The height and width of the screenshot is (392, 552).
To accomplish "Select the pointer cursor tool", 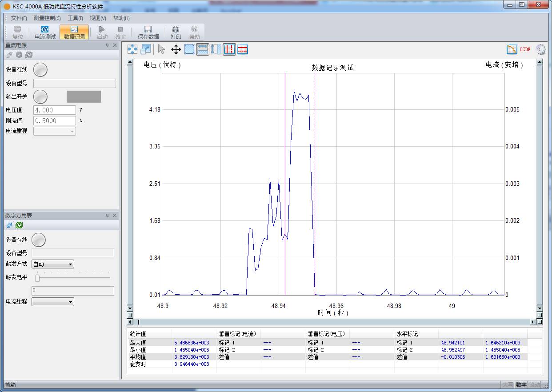I will pyautogui.click(x=161, y=49).
